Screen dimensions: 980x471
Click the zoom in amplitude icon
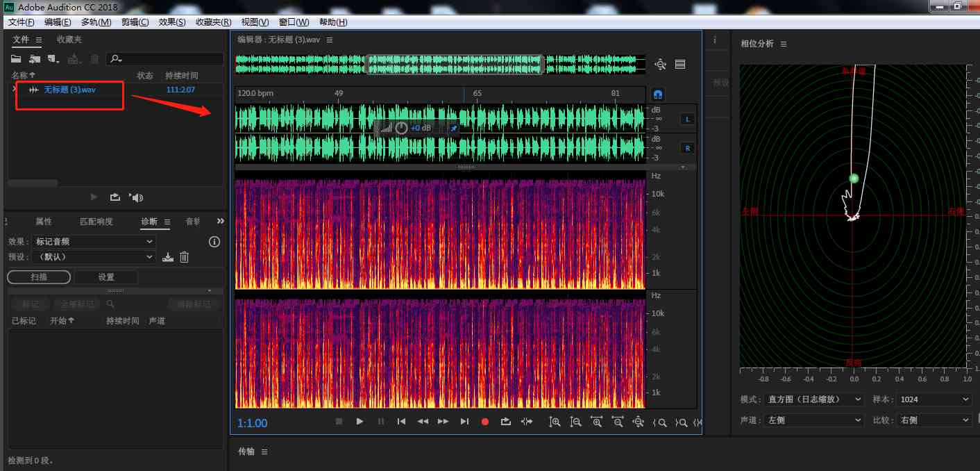pyautogui.click(x=555, y=422)
